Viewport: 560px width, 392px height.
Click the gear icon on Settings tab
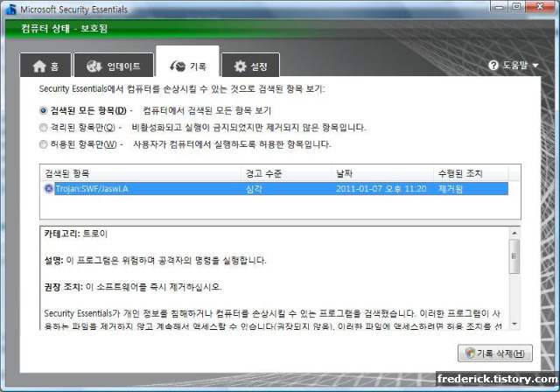tap(240, 66)
